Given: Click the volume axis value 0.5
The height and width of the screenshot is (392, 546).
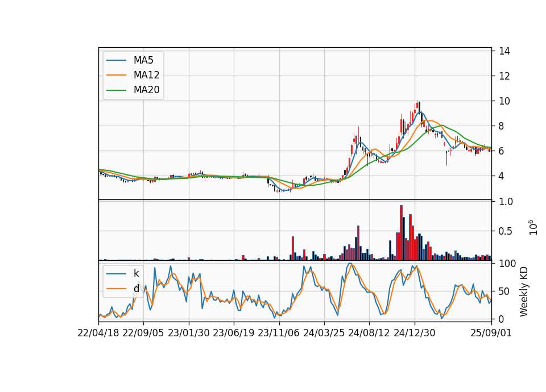Looking at the screenshot, I should point(506,231).
